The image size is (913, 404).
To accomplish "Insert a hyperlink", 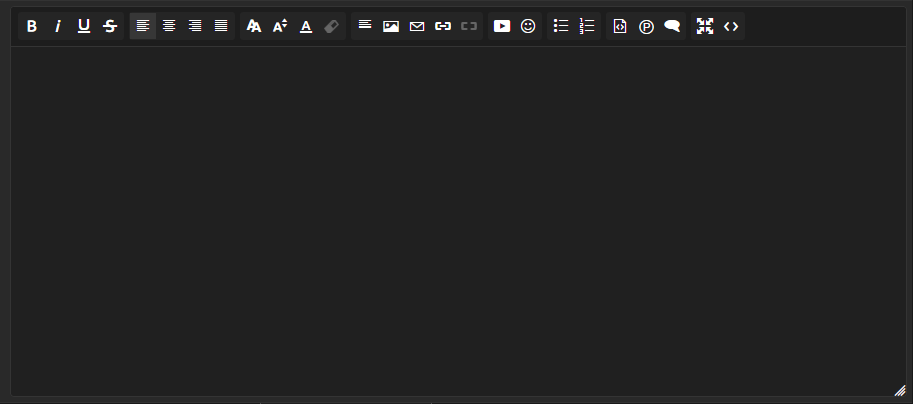I will coord(443,26).
